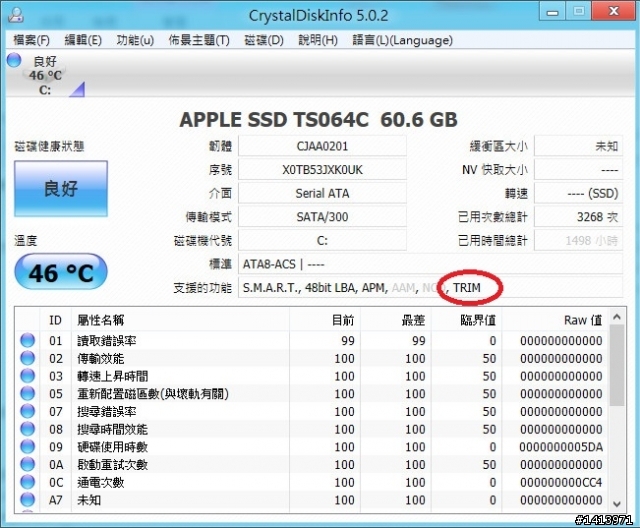Click the drive letter C: field
The height and width of the screenshot is (528, 640).
pos(322,240)
